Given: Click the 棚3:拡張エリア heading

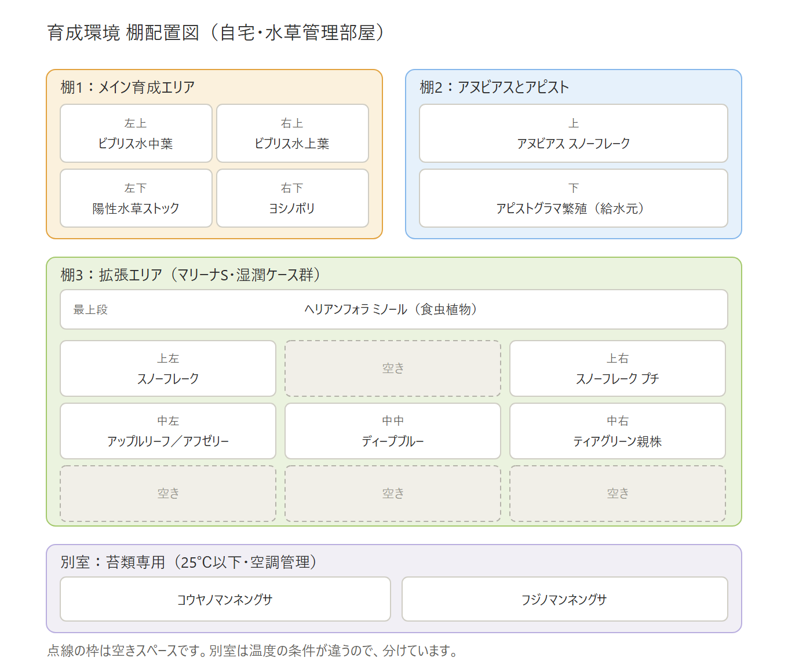Looking at the screenshot, I should tap(191, 275).
